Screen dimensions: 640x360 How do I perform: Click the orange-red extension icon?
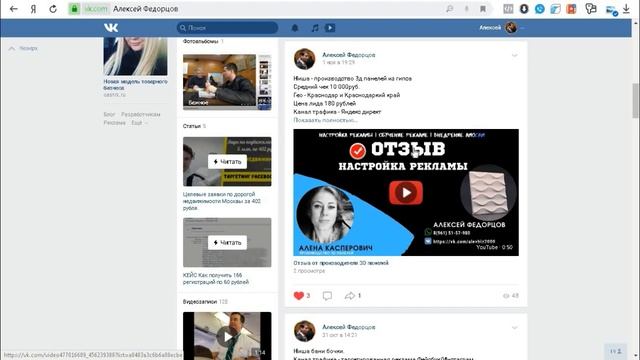571,9
